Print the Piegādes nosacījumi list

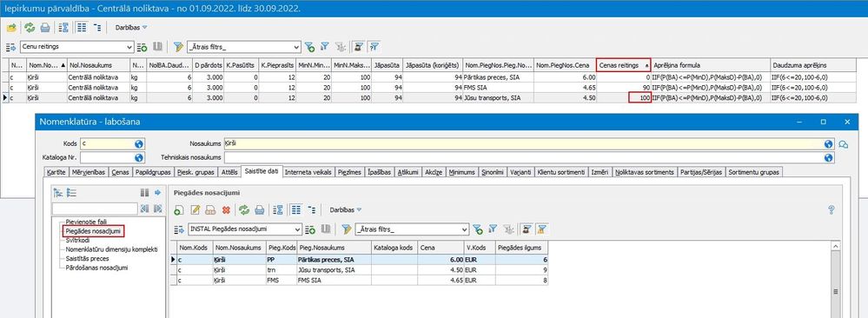coord(259,210)
